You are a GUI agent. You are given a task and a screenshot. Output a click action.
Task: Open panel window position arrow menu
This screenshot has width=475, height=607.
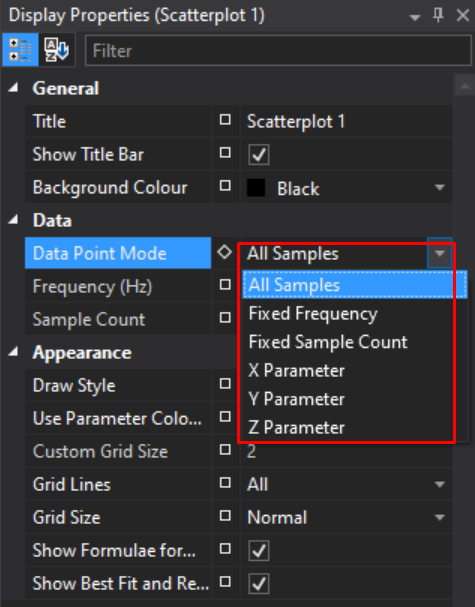coord(415,17)
